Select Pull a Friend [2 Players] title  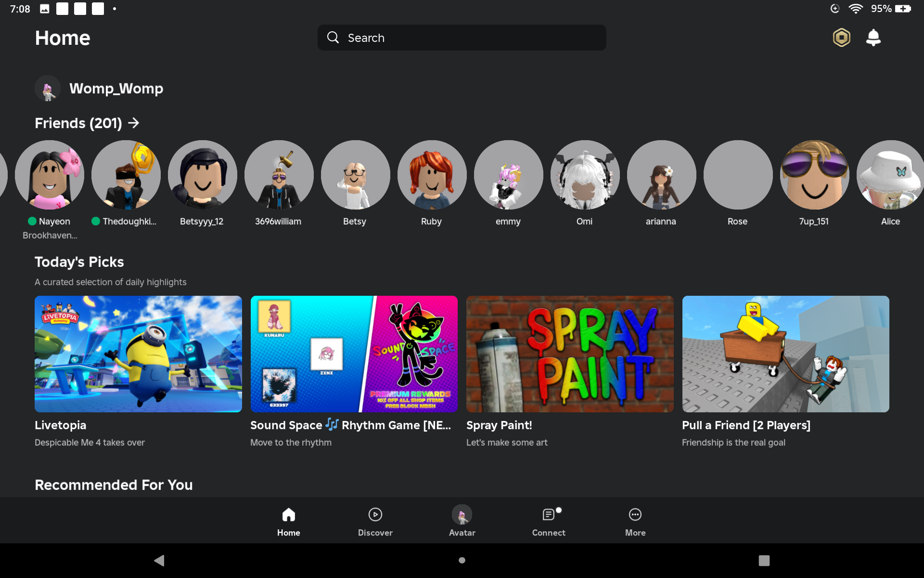point(746,425)
